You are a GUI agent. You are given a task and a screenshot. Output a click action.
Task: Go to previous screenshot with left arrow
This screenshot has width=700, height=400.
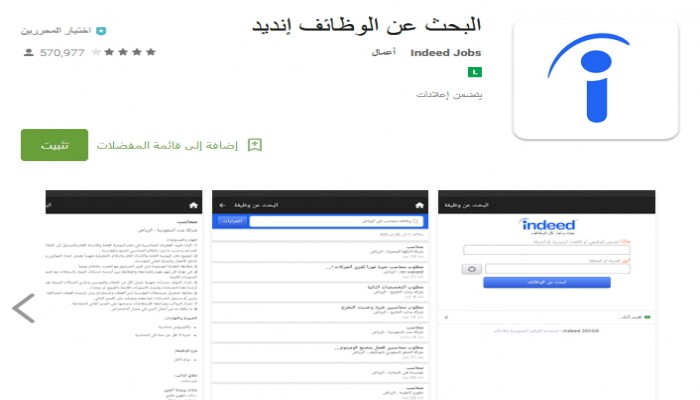pyautogui.click(x=24, y=308)
